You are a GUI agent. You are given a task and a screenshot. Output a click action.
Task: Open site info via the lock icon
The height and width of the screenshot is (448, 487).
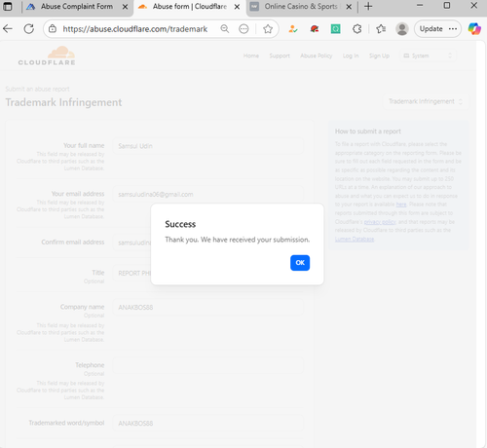click(53, 29)
